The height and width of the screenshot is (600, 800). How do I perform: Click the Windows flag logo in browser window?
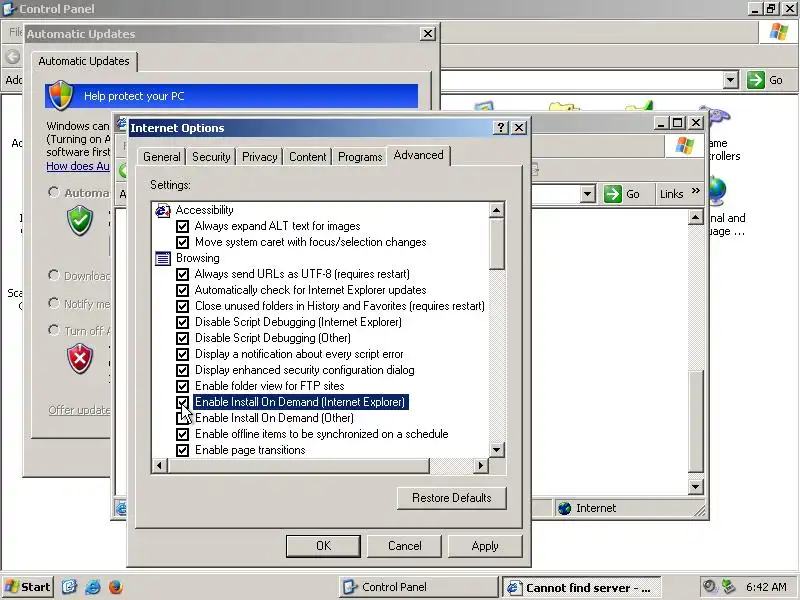(x=684, y=145)
